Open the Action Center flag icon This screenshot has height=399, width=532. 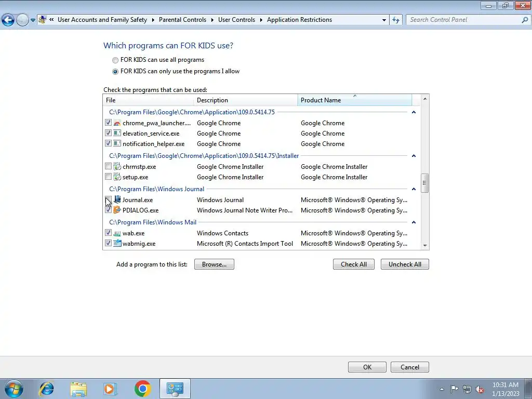click(454, 389)
